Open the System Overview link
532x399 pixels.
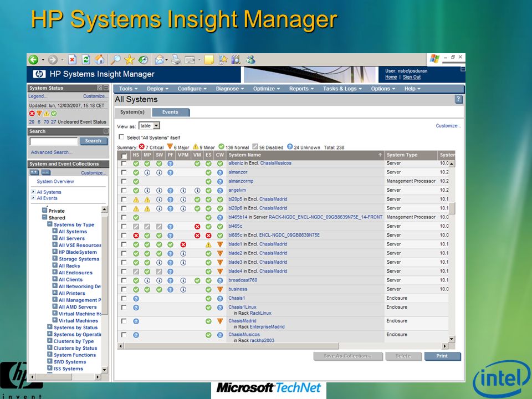point(55,182)
